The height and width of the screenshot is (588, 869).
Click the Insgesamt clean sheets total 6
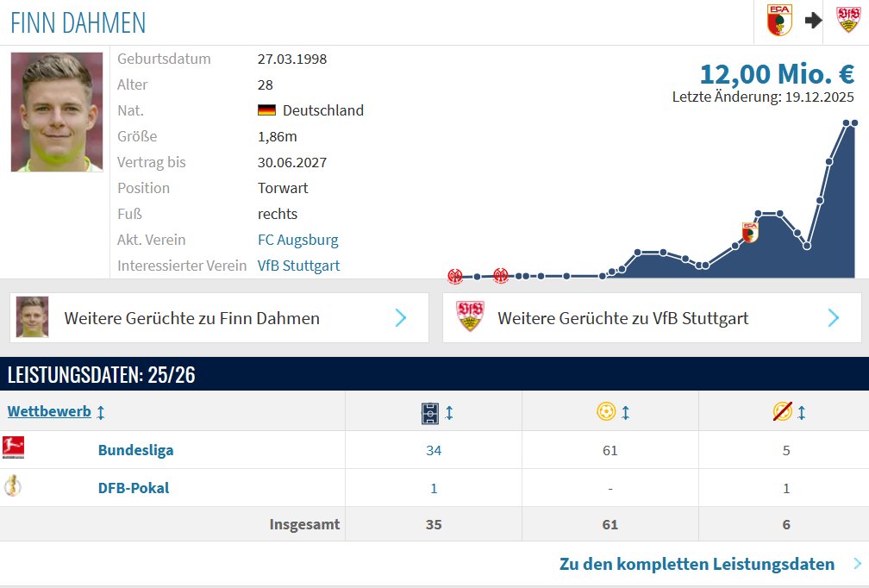[786, 524]
